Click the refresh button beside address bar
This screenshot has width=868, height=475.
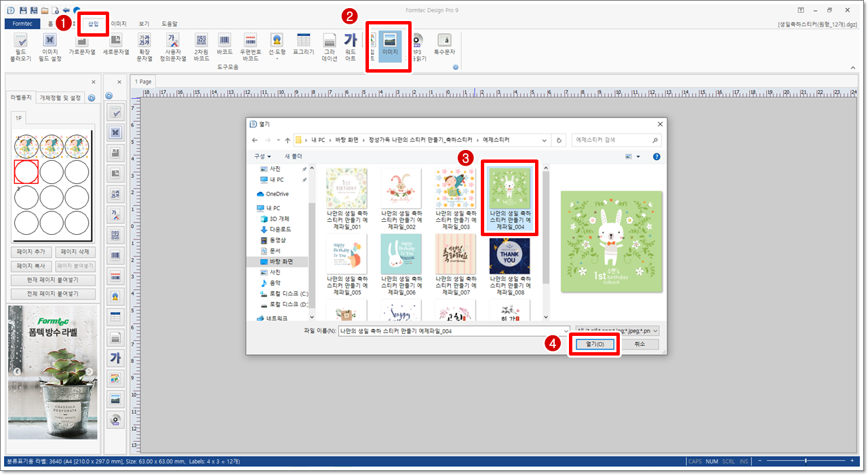(x=559, y=140)
